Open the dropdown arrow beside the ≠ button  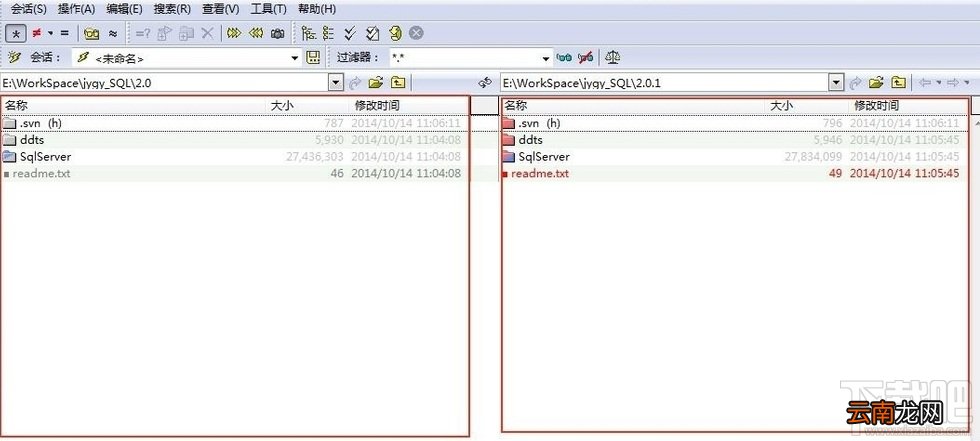point(50,33)
